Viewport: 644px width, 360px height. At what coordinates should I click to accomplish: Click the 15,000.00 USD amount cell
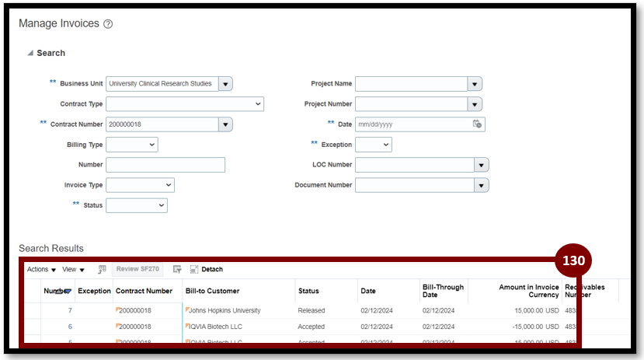[x=536, y=311]
